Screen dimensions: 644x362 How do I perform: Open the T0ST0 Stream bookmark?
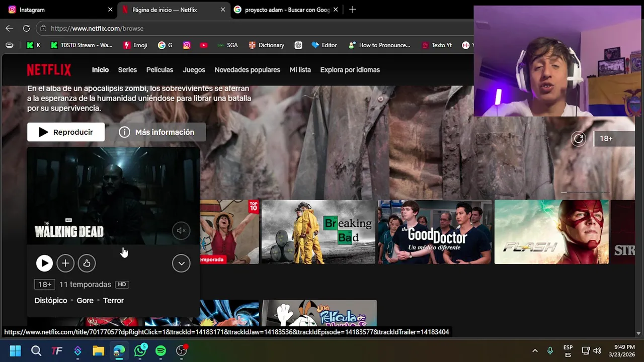82,45
